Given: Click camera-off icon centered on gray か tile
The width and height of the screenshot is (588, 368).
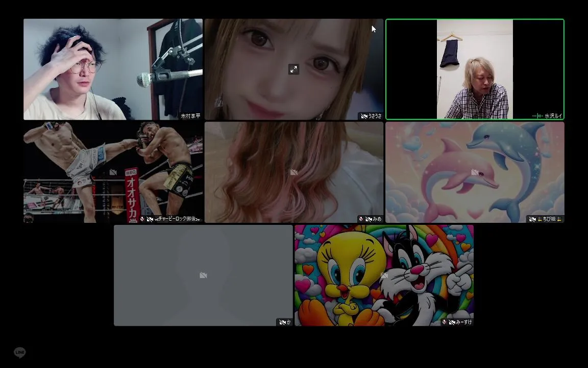Looking at the screenshot, I should tap(203, 275).
